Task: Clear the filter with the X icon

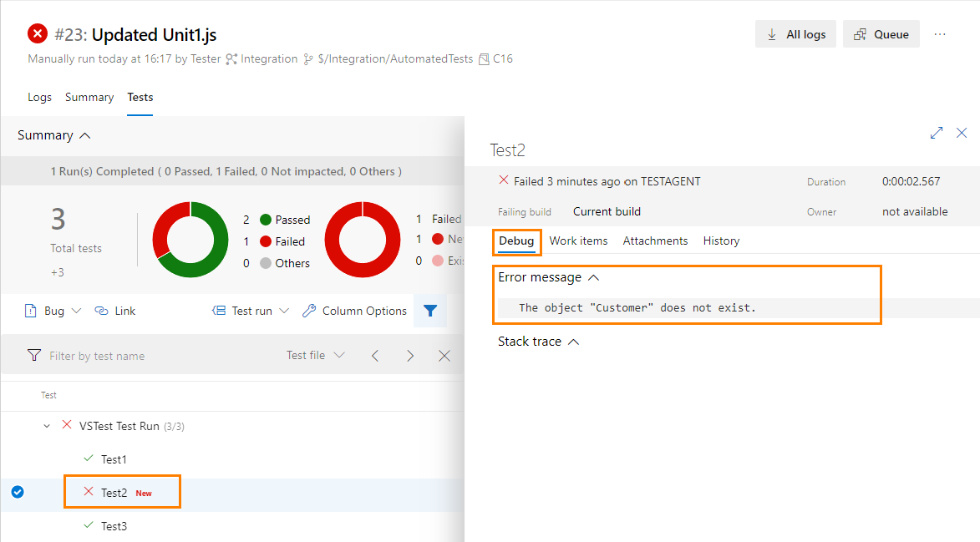Action: (444, 354)
